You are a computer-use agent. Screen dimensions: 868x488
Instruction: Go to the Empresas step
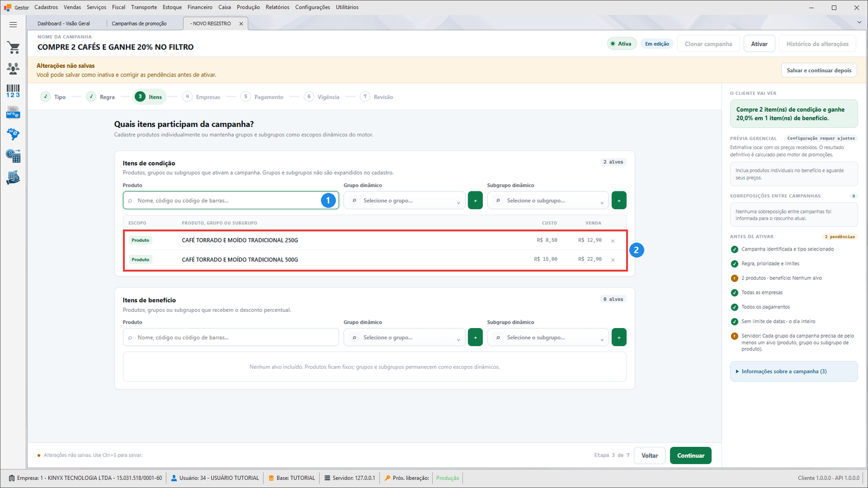pyautogui.click(x=202, y=97)
